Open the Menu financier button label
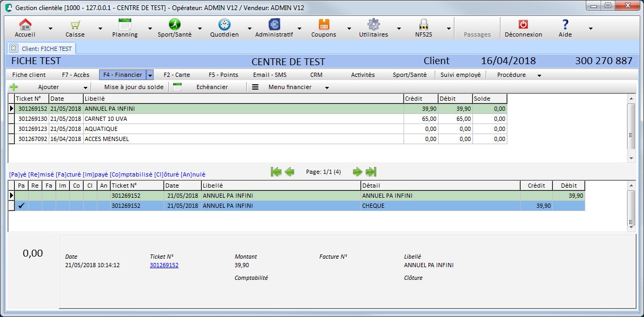 [290, 87]
